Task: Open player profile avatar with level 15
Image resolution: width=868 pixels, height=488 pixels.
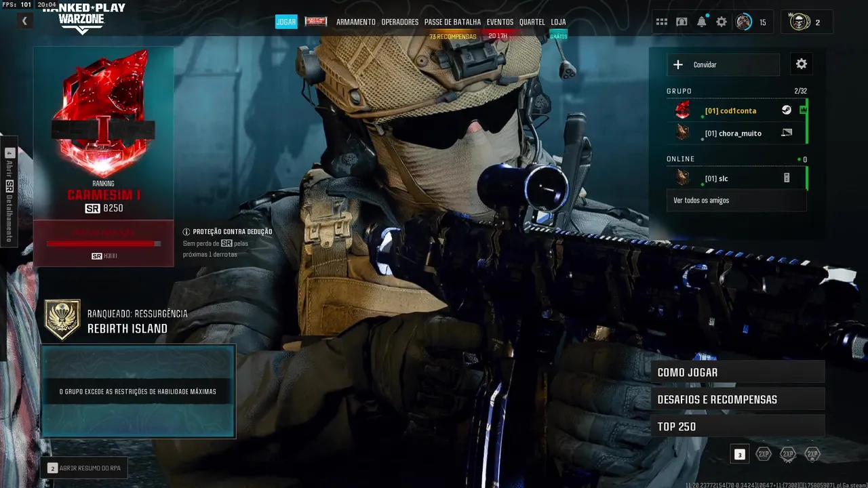Action: (744, 22)
